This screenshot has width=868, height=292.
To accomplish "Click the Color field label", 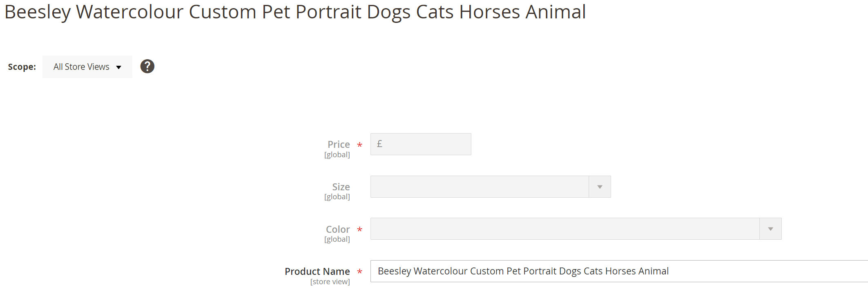I will pyautogui.click(x=337, y=229).
